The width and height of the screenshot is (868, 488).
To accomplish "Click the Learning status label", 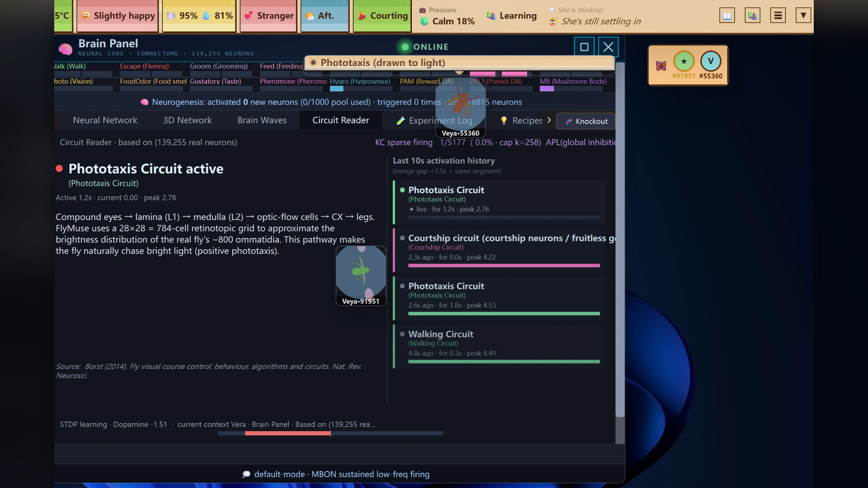I will tap(518, 16).
